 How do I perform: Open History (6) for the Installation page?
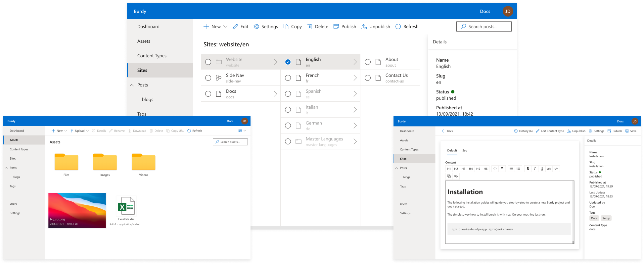pyautogui.click(x=523, y=131)
